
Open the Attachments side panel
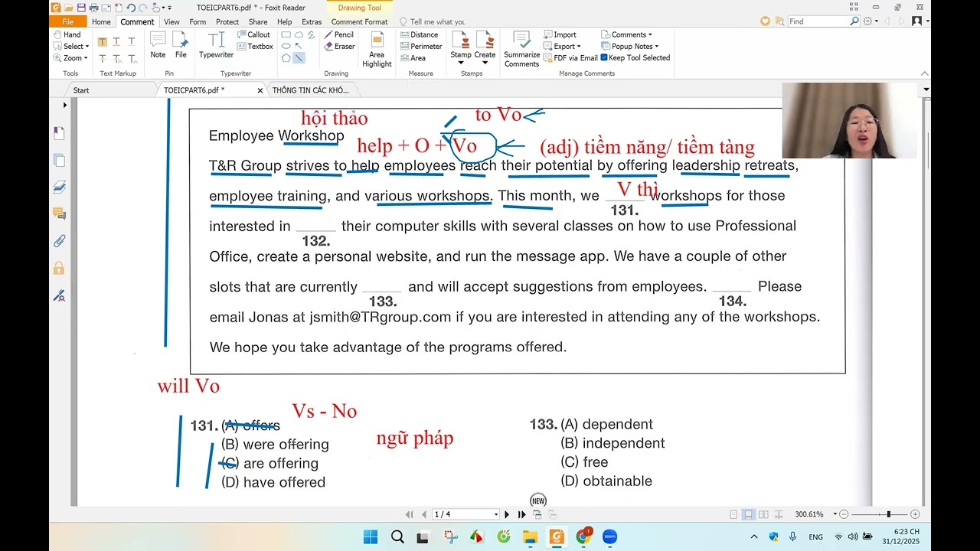click(59, 241)
